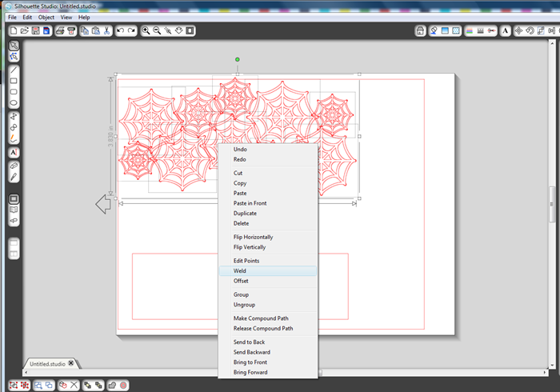Viewport: 560px width, 392px height.
Task: Select Send to Back in the context menu
Action: 268,342
